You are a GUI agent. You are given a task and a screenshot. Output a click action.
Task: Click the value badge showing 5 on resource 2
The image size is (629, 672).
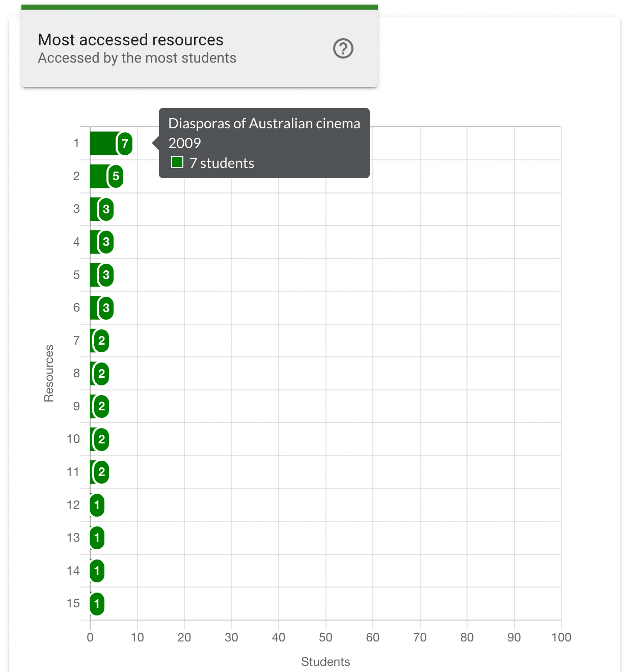click(x=115, y=176)
